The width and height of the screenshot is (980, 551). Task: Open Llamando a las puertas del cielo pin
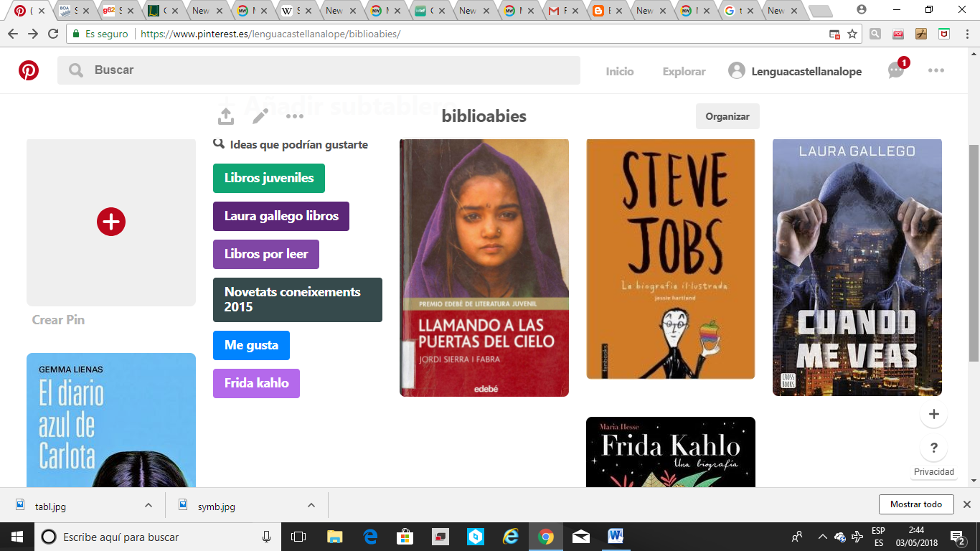(x=484, y=268)
